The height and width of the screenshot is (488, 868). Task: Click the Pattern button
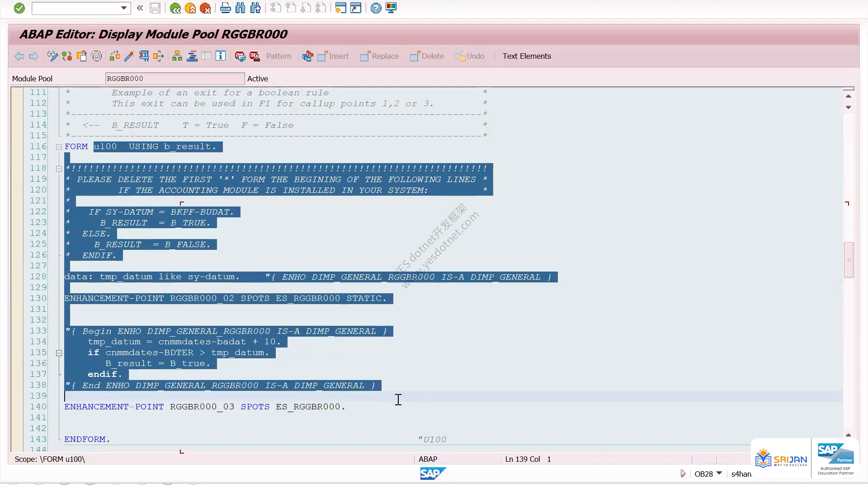278,56
